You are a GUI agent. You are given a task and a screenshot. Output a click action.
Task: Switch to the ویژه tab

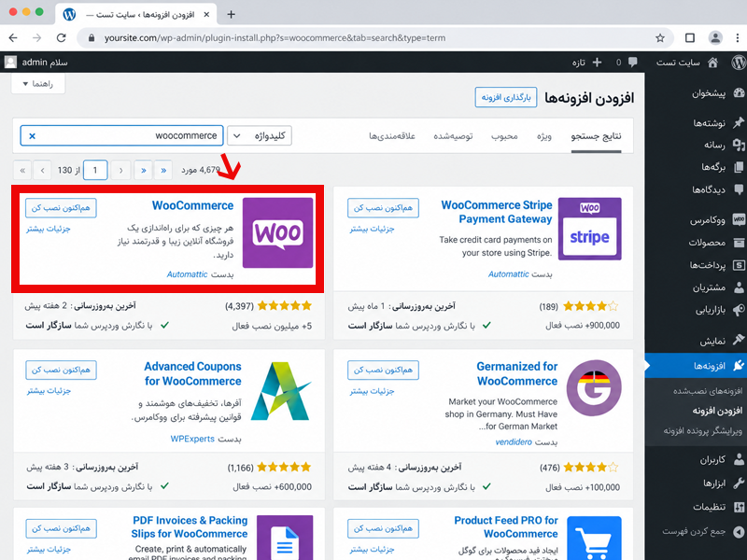click(544, 136)
